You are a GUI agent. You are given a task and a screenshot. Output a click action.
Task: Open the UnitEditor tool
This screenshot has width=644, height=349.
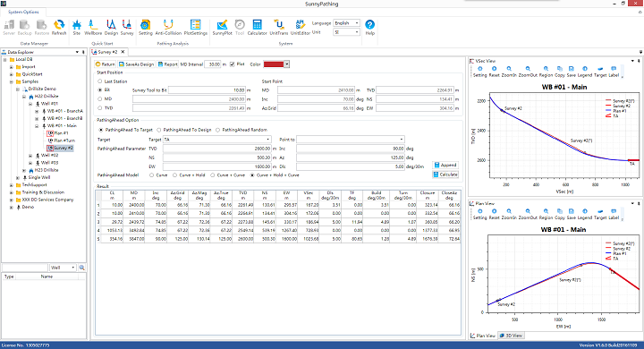pyautogui.click(x=300, y=27)
